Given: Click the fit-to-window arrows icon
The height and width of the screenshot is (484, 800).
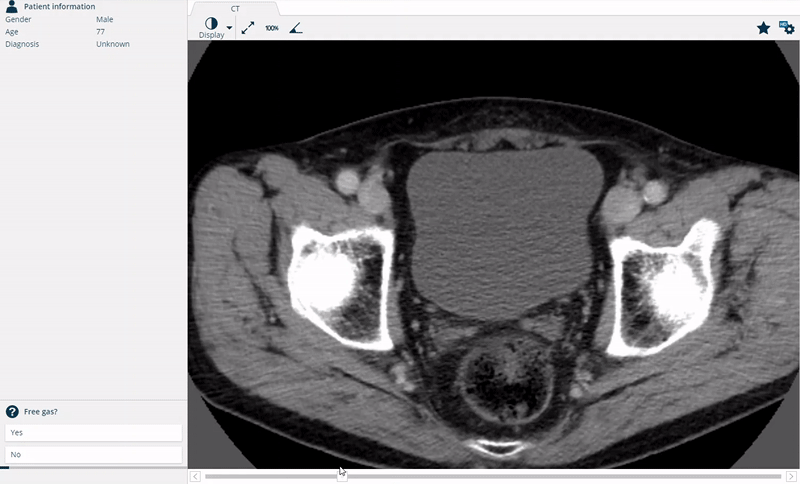Looking at the screenshot, I should (248, 28).
